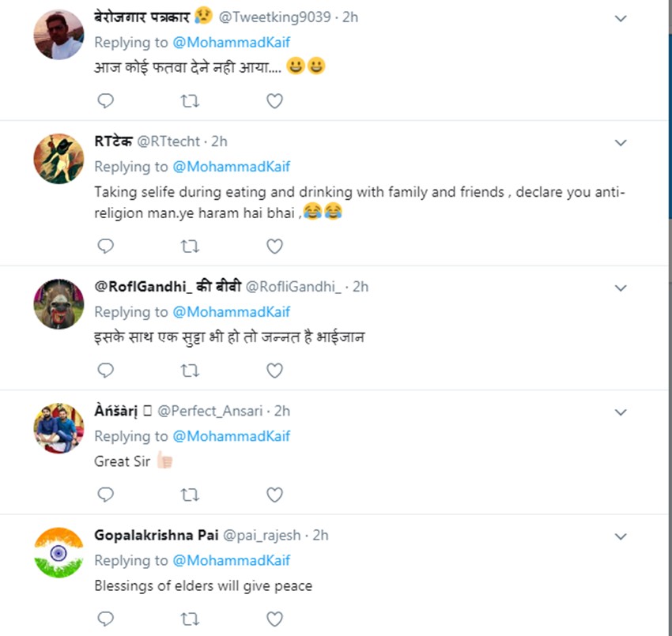Viewport: 672px width, 636px height.
Task: Reply to RTtecht's tweet
Action: point(105,246)
